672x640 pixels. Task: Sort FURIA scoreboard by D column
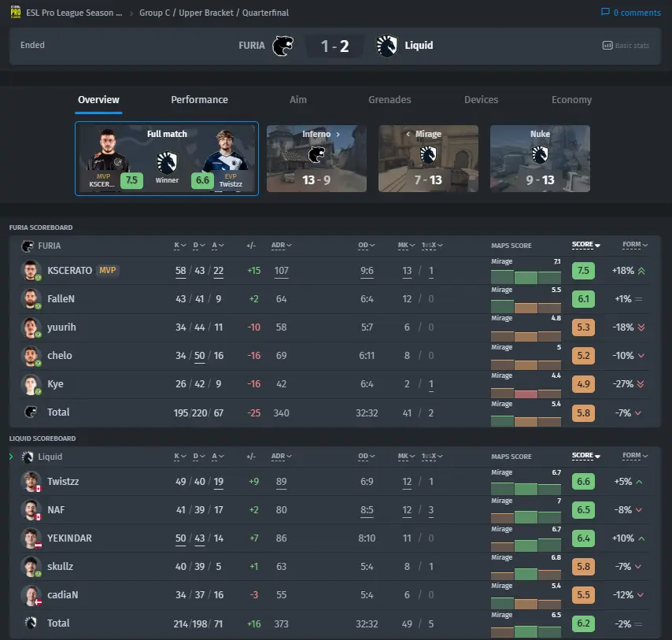coord(199,245)
